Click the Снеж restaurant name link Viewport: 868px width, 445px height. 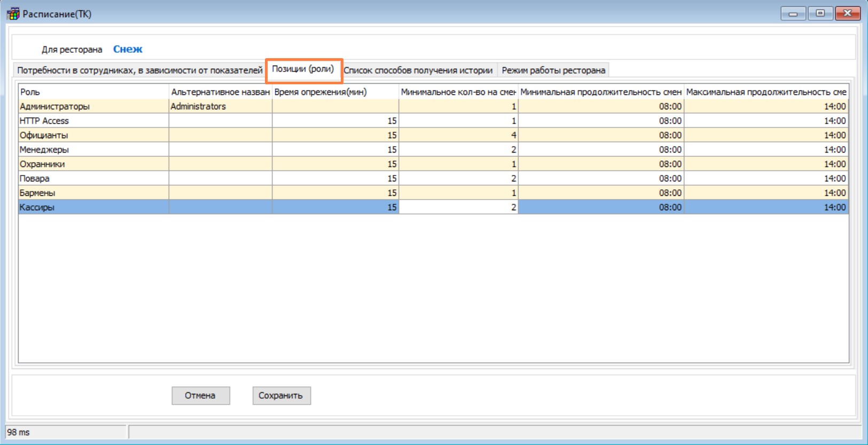click(x=128, y=49)
